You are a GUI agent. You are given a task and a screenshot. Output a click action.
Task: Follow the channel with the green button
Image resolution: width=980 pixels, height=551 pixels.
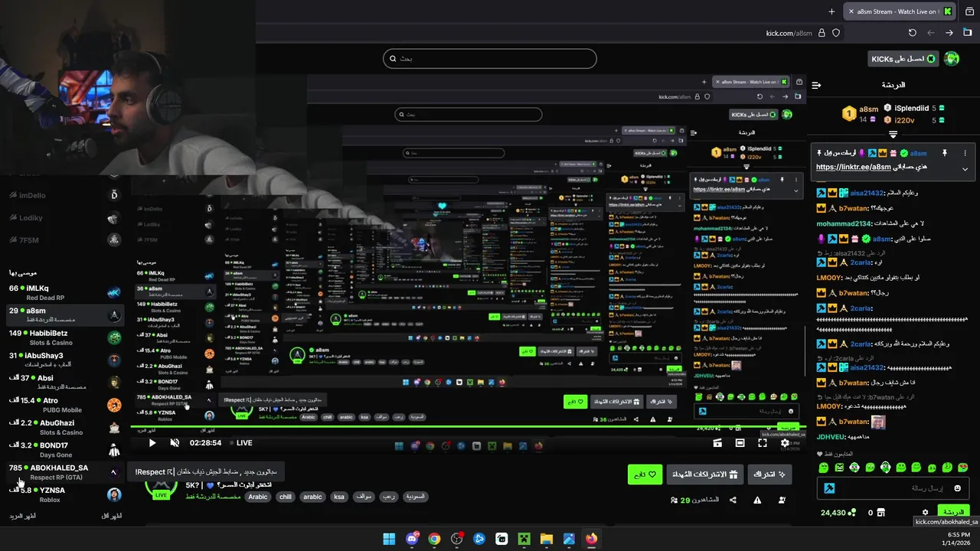pos(644,474)
